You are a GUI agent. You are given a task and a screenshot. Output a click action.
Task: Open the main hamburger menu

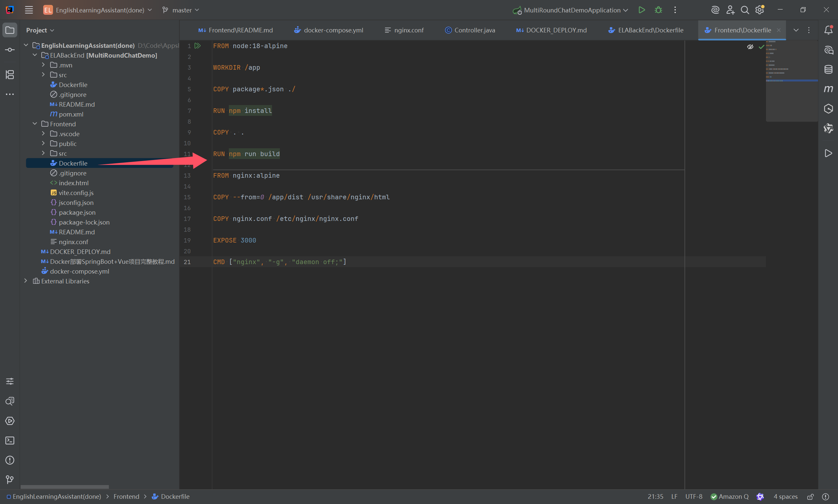(x=29, y=10)
